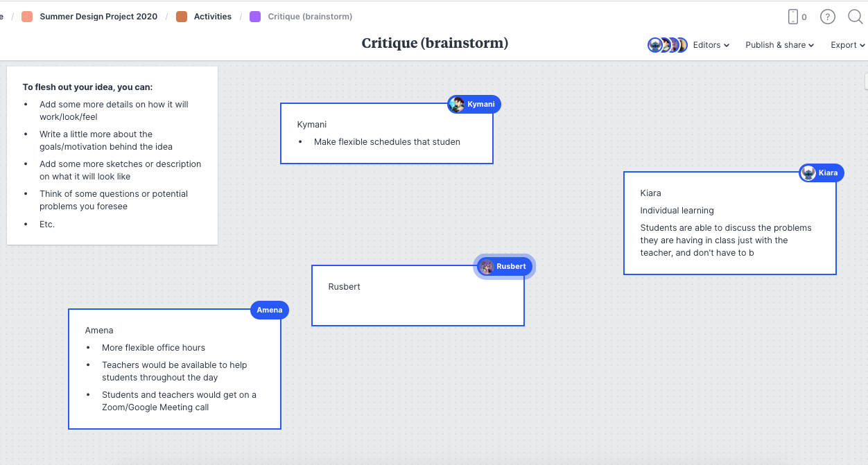The height and width of the screenshot is (465, 868).
Task: Click the first editor avatar in header
Action: point(654,45)
